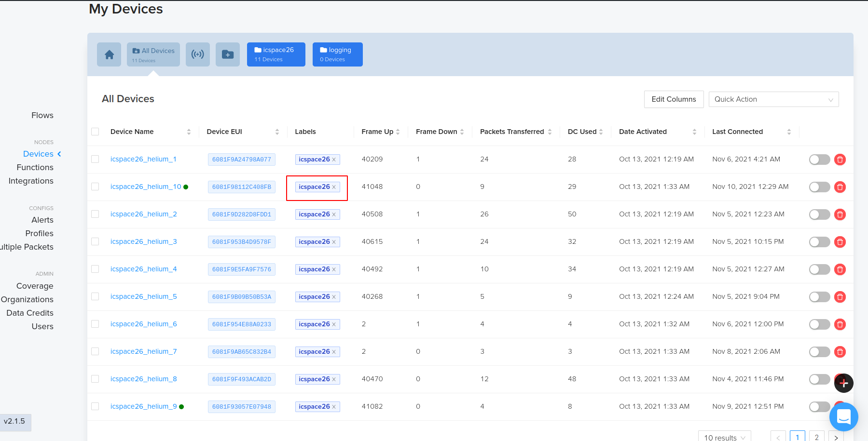Toggle the switch for icspace26_helium_1
Screen dimensions: 868x441
point(819,160)
